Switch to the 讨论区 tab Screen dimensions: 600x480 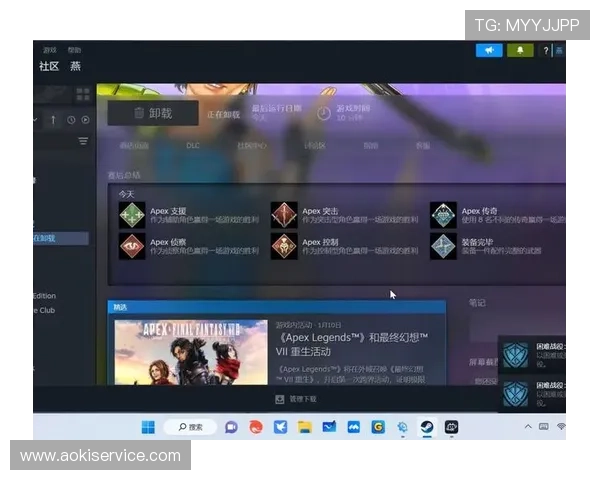point(315,146)
